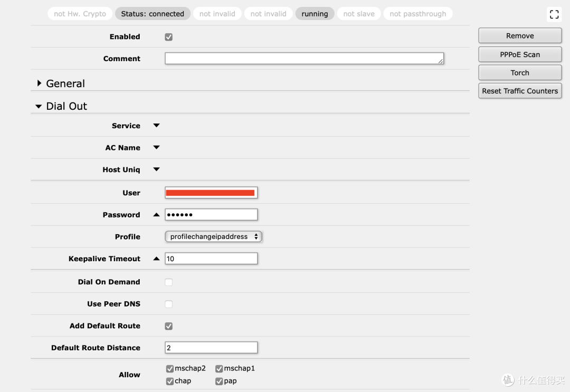The image size is (570, 392).
Task: Click the Remove button
Action: tap(520, 36)
